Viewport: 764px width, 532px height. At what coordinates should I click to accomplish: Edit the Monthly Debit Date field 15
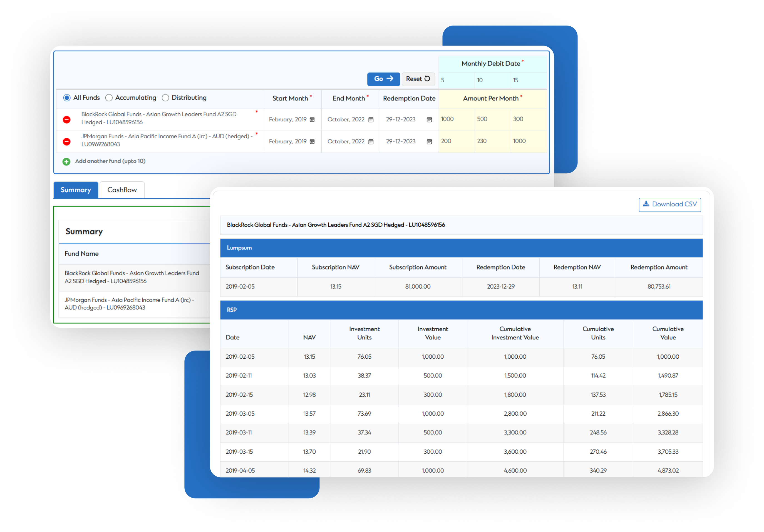(529, 80)
